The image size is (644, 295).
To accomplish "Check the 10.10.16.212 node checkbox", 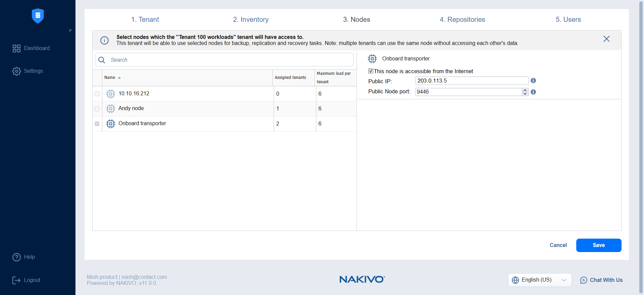I will [97, 94].
